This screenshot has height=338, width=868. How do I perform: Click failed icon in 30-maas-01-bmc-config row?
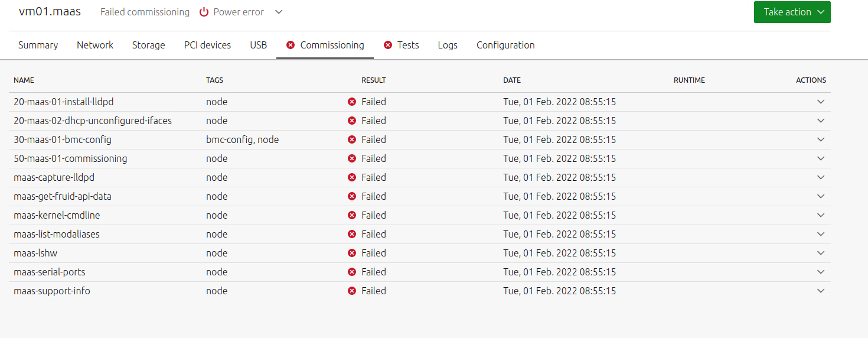(352, 139)
